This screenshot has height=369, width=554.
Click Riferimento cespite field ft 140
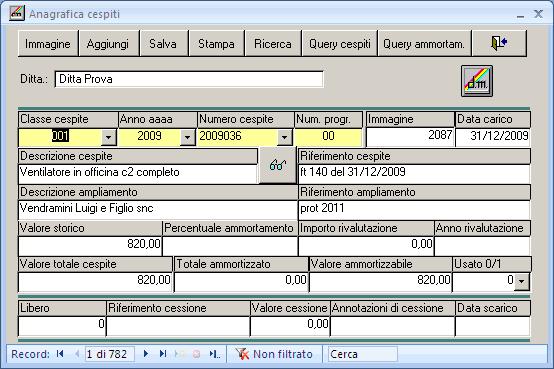click(414, 174)
